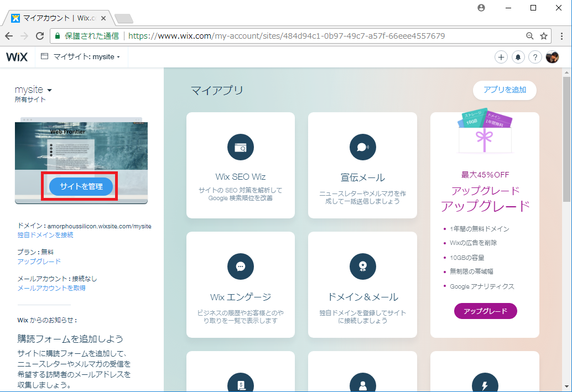Expand the mysite site selector arrow
The width and height of the screenshot is (572, 392).
pos(50,90)
